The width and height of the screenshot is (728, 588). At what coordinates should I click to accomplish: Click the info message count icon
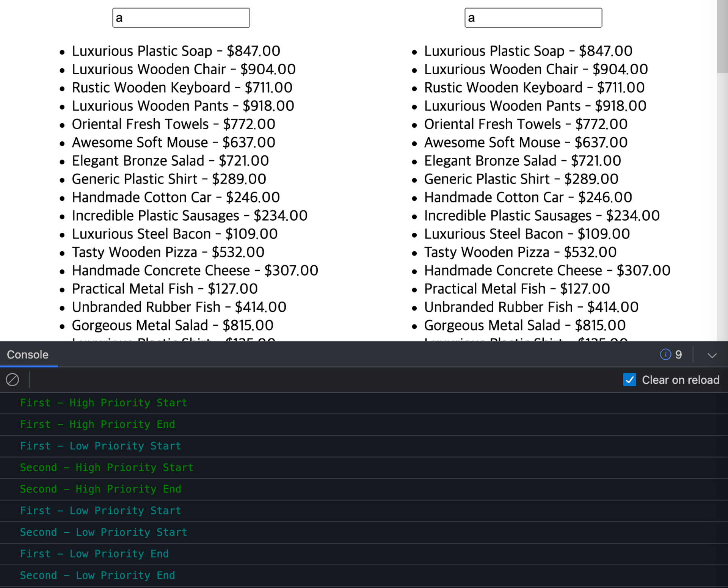[x=665, y=354]
